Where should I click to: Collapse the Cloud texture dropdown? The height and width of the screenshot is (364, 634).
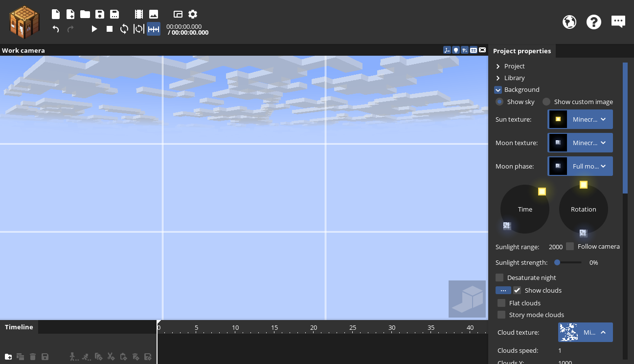click(586, 332)
